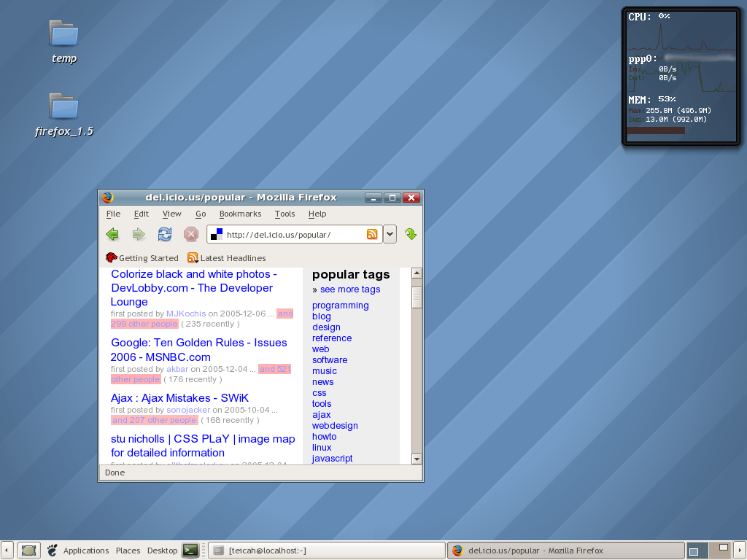The height and width of the screenshot is (560, 747).
Task: Select the blog tag
Action: pos(321,316)
